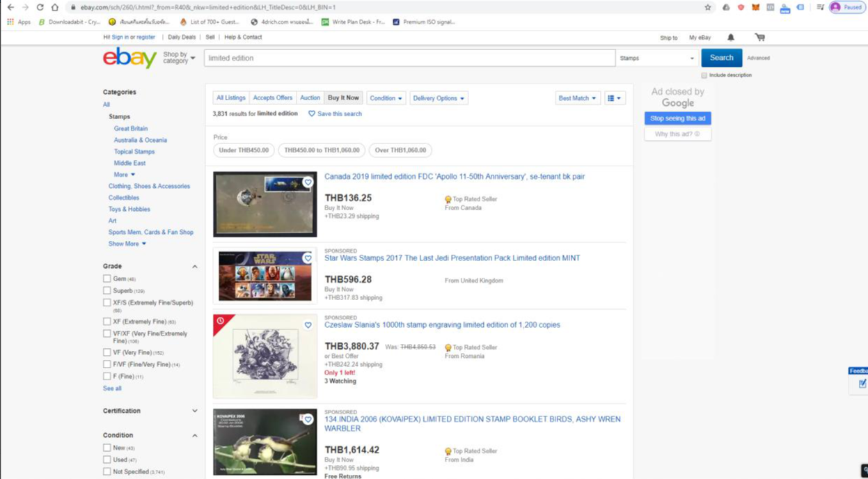Click the blue Search button
Viewport: 868px width, 479px height.
click(x=721, y=58)
